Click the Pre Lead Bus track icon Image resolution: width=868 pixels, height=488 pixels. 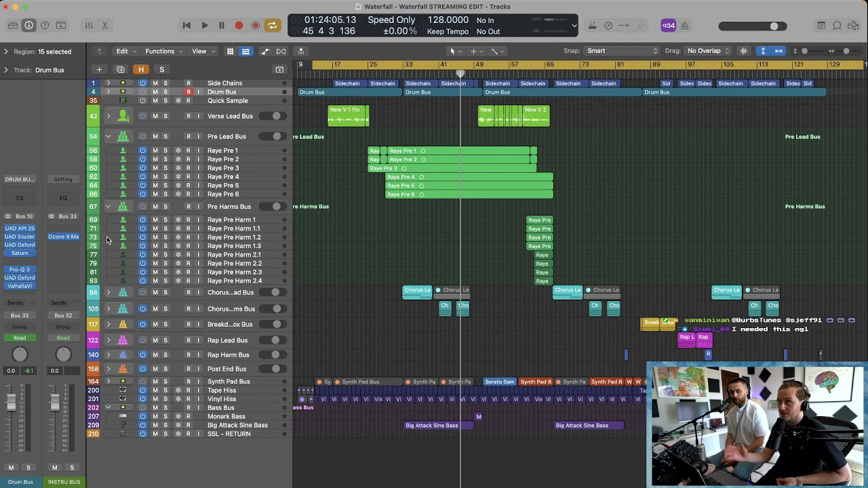point(123,136)
